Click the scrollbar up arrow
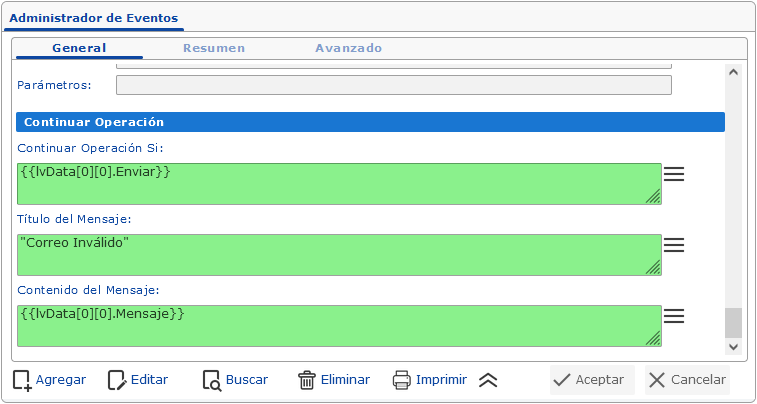This screenshot has height=404, width=757. pyautogui.click(x=733, y=72)
